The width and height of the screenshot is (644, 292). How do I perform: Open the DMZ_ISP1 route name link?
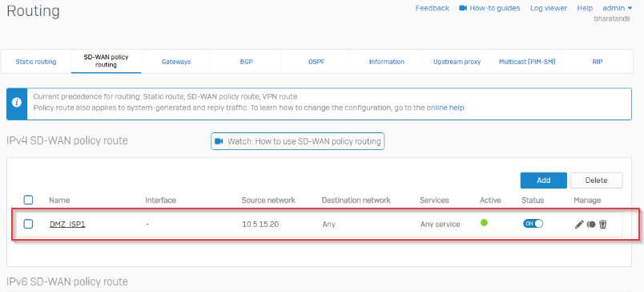67,224
